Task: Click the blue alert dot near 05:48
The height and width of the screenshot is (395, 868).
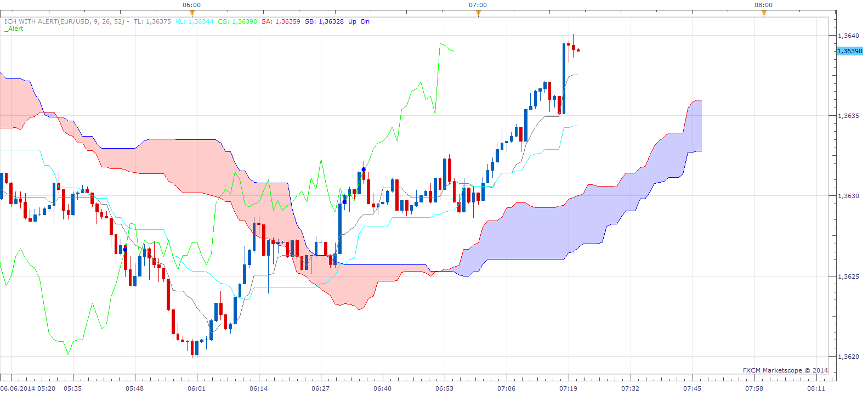Action: point(125,250)
